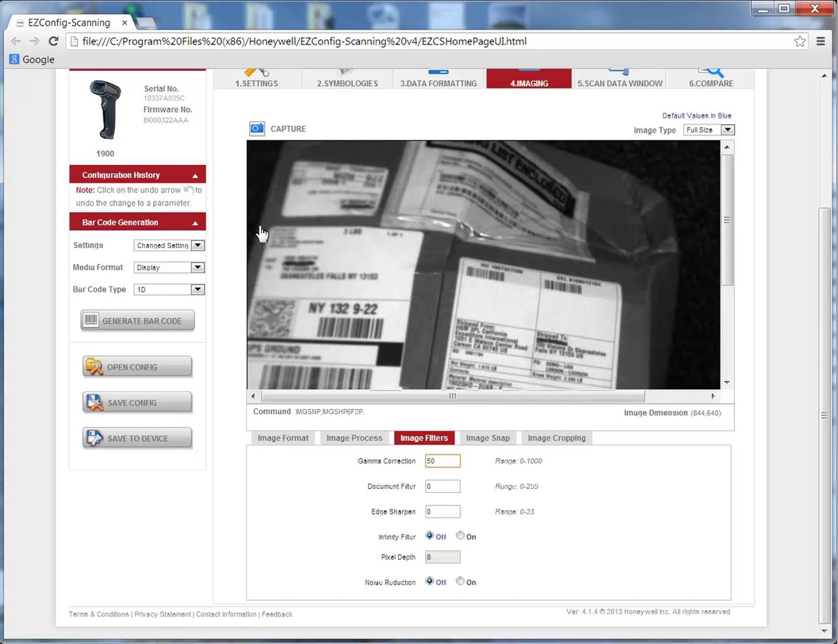Turn Noise Reduction On
The width and height of the screenshot is (838, 644).
pyautogui.click(x=460, y=581)
